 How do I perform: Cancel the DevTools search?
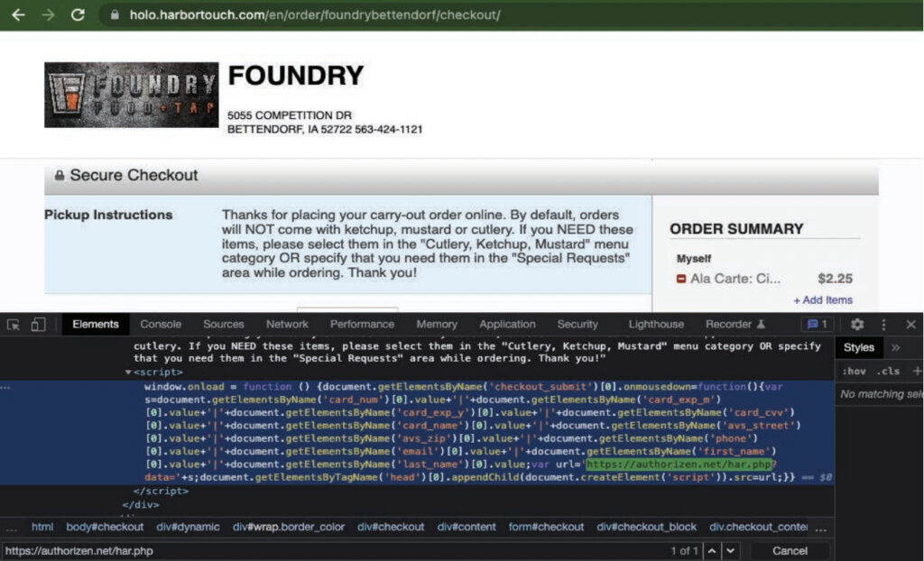pyautogui.click(x=790, y=551)
